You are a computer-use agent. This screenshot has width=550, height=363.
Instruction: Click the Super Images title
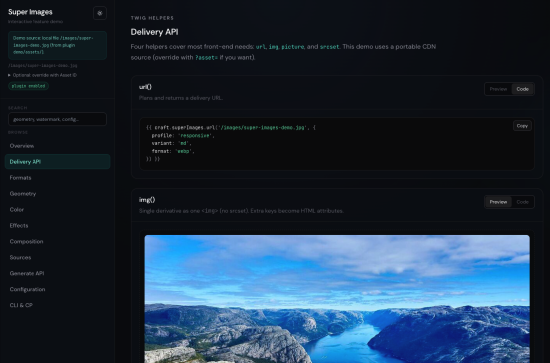[30, 12]
